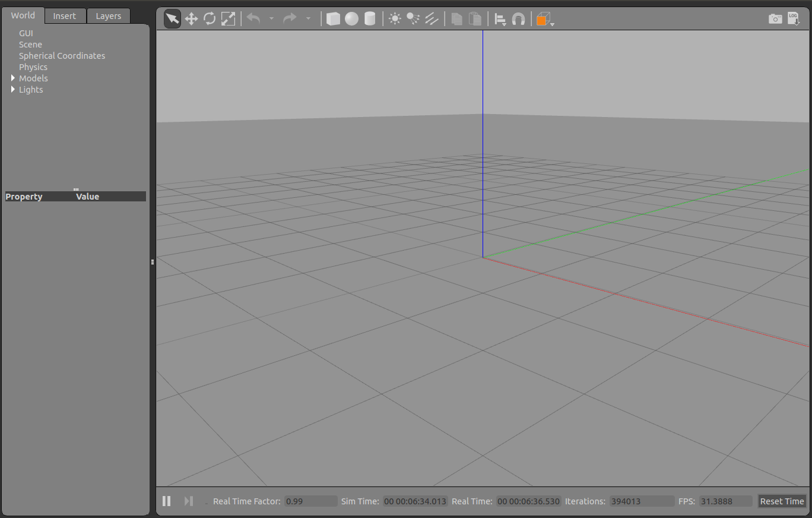Viewport: 812px width, 518px height.
Task: Take a screenshot with camera icon
Action: (x=775, y=19)
